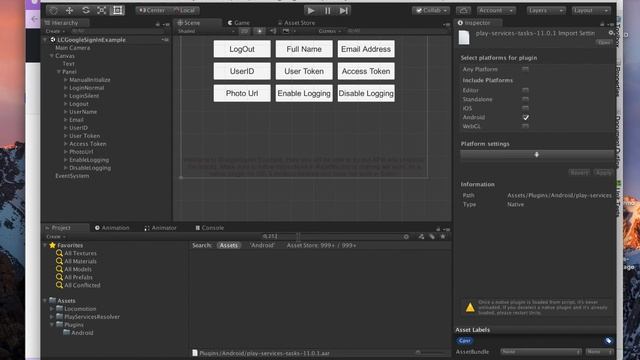Click the Apply button in Inspector
640x360 pixels.
coord(603,173)
